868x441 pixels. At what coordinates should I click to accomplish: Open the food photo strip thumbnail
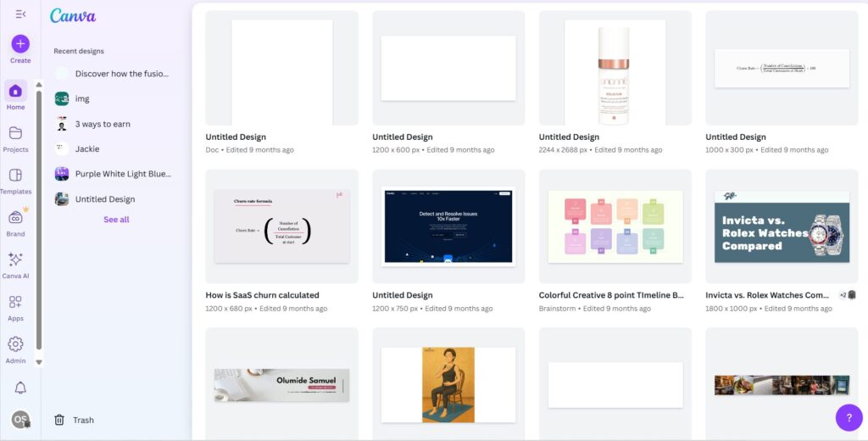[782, 384]
